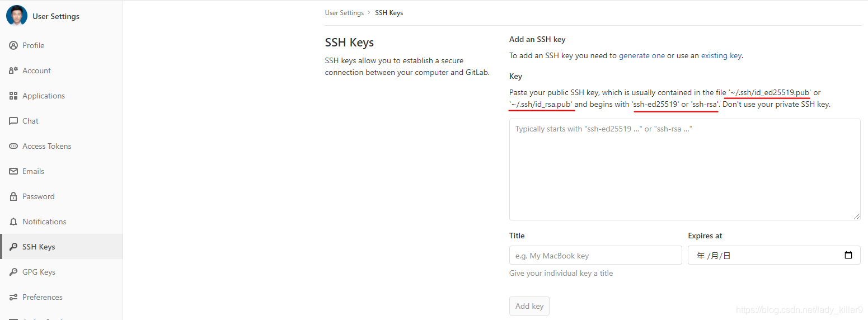Click the Applications grid icon
Viewport: 868px width, 320px height.
pyautogui.click(x=13, y=96)
